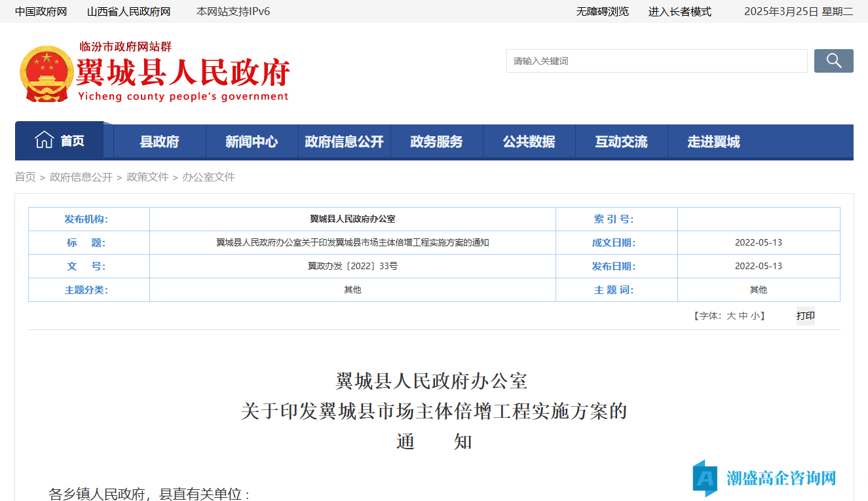Select 政府信息公开 in navigation bar
868x501 pixels.
coord(344,141)
